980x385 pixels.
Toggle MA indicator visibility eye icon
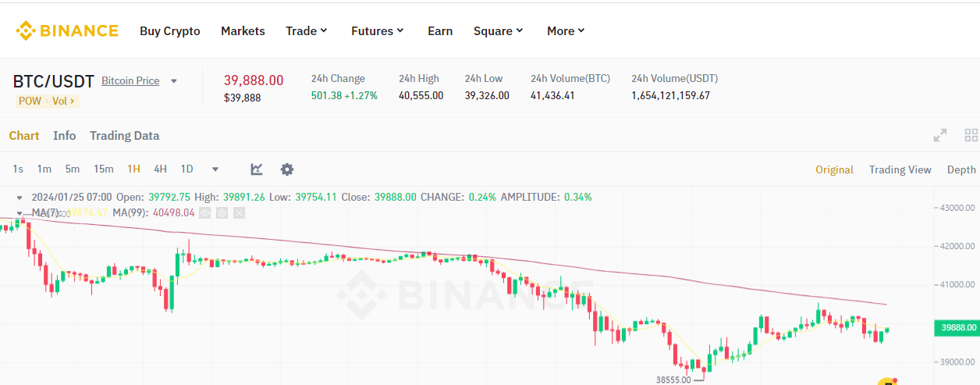(x=205, y=212)
